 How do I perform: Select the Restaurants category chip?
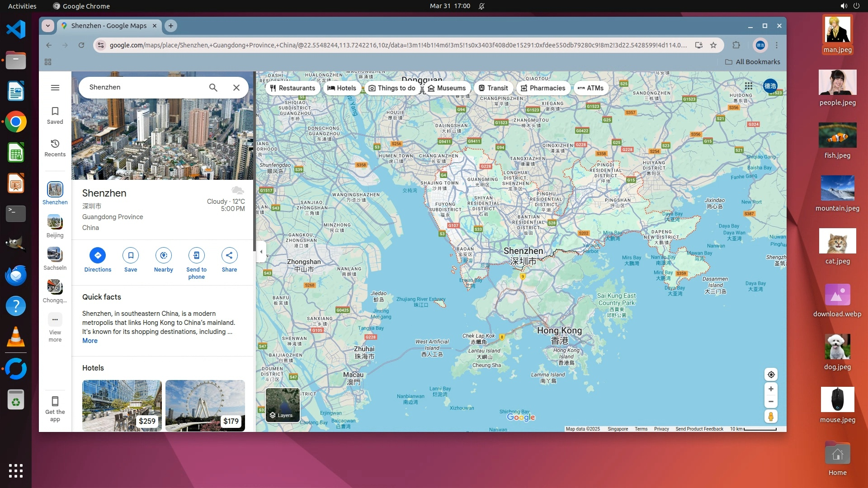point(292,88)
